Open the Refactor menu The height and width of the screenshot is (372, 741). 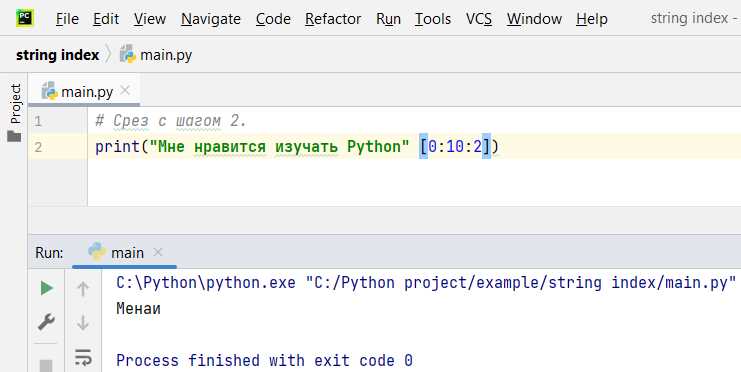pos(333,19)
